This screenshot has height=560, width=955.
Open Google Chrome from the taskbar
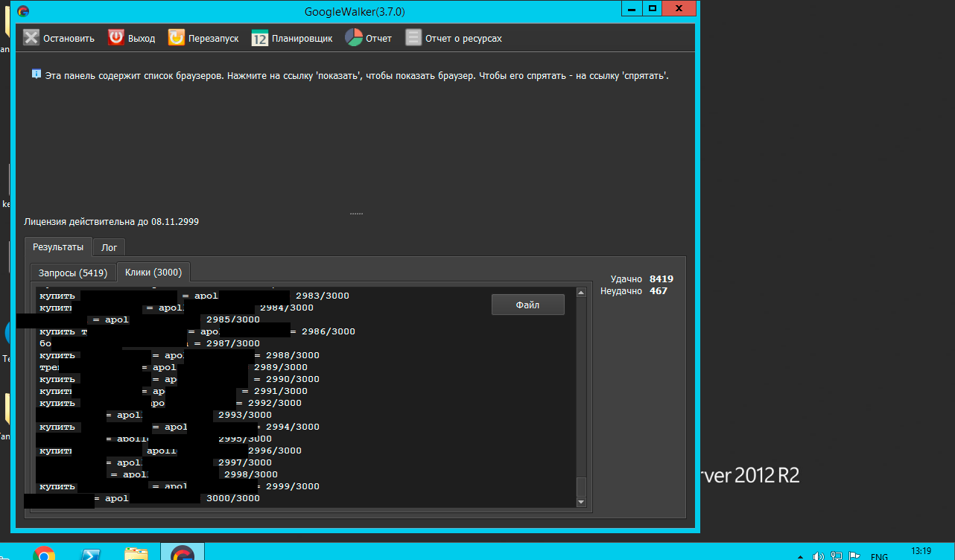(44, 553)
